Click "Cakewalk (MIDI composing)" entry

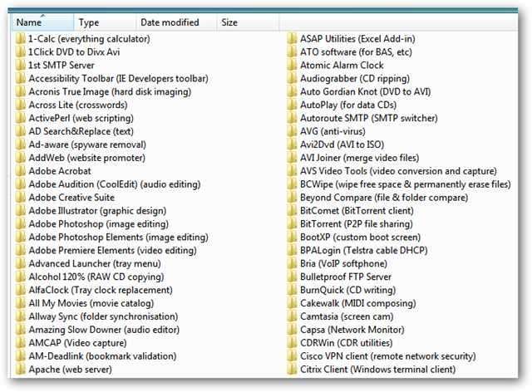[x=358, y=303]
